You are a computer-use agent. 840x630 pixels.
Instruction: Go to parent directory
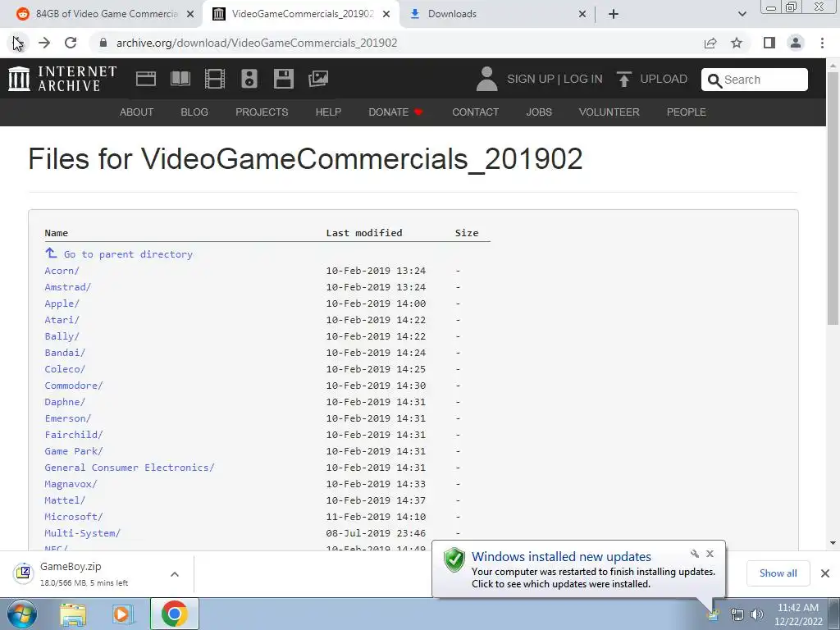point(128,254)
